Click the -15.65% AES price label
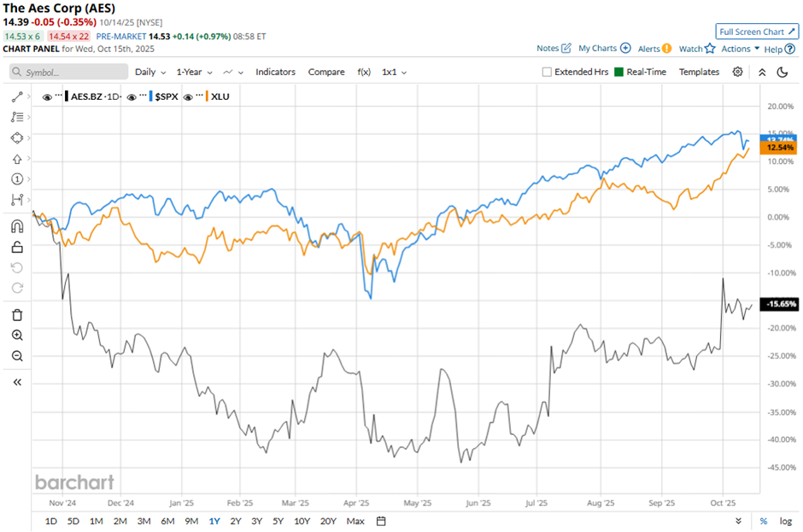 pyautogui.click(x=778, y=304)
